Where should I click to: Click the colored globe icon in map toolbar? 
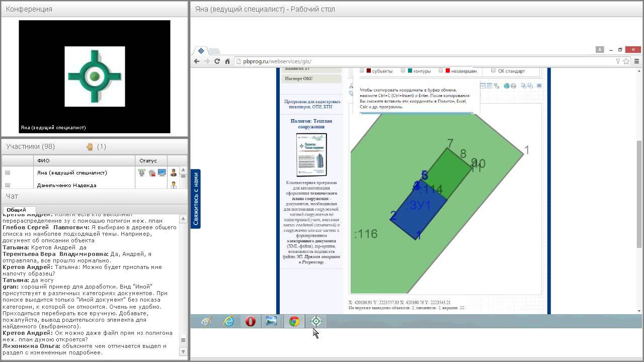[x=507, y=86]
